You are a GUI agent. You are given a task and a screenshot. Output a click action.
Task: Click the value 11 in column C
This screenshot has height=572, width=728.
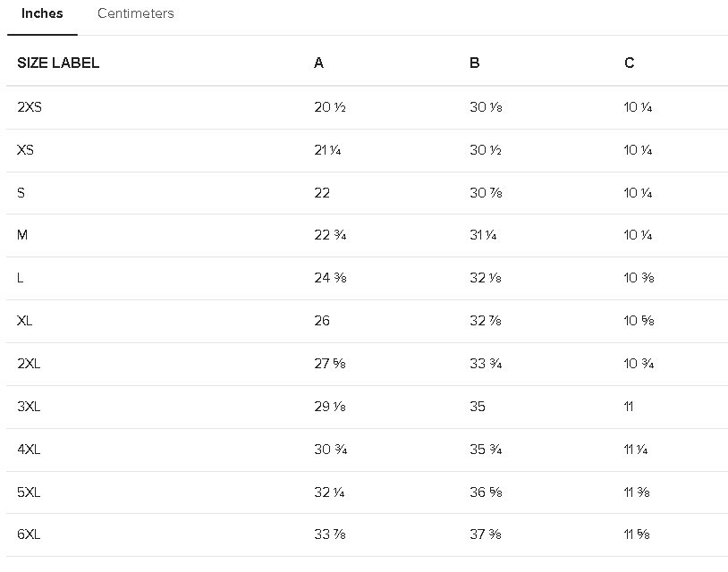[628, 407]
